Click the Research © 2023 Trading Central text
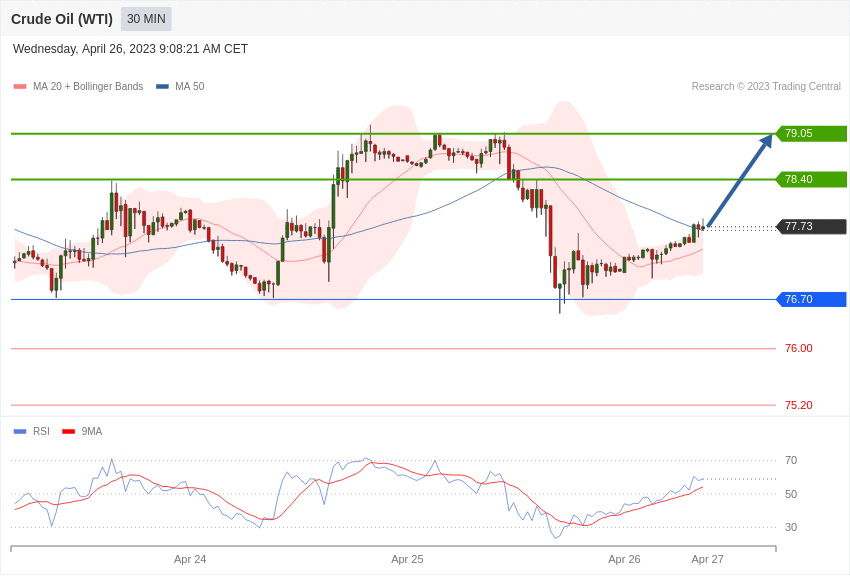 [766, 87]
